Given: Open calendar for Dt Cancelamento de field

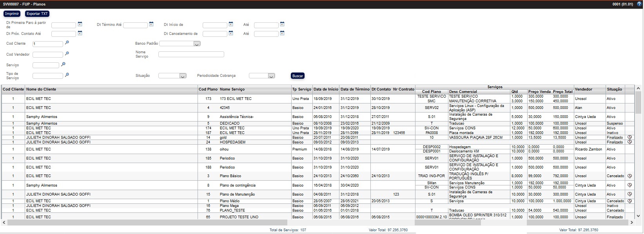Looking at the screenshot, I should coord(231,33).
